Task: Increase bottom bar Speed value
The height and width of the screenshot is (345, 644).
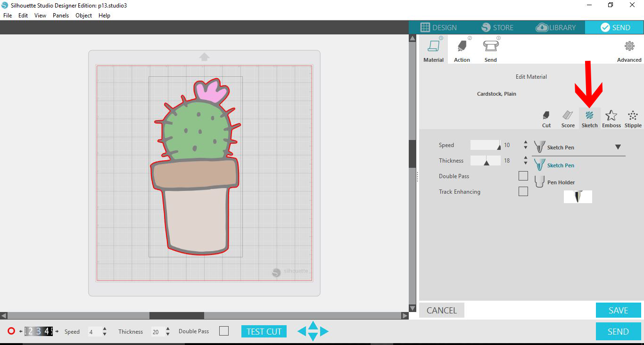Action: (105, 329)
